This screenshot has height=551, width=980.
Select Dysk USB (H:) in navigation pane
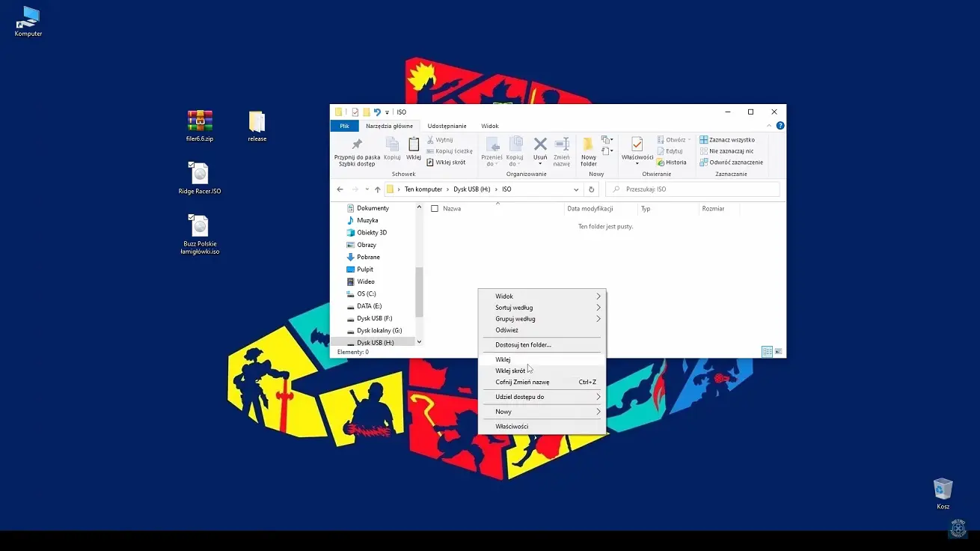point(375,343)
